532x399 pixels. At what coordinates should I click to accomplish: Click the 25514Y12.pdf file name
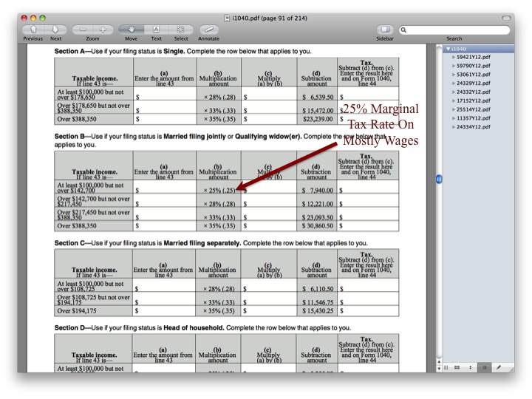[474, 109]
